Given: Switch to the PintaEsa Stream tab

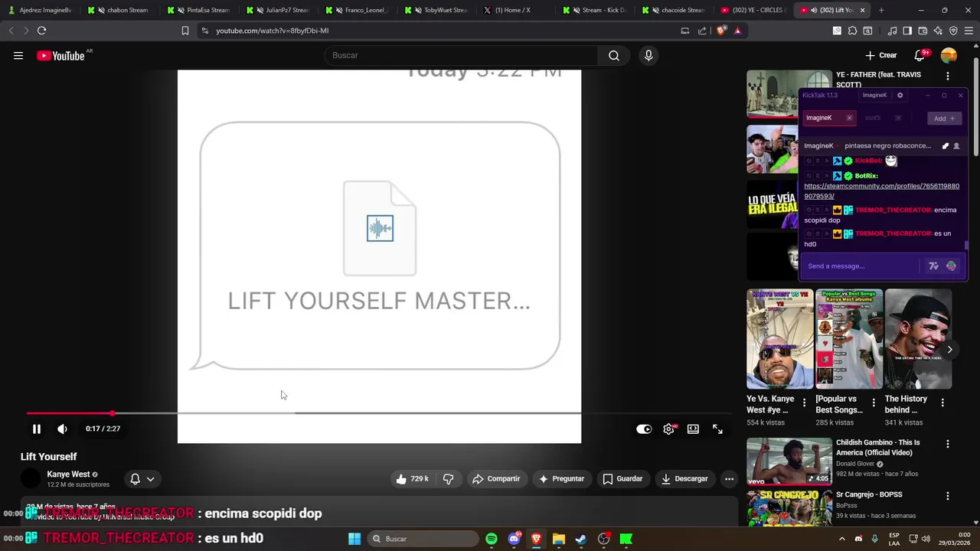Looking at the screenshot, I should pyautogui.click(x=198, y=10).
